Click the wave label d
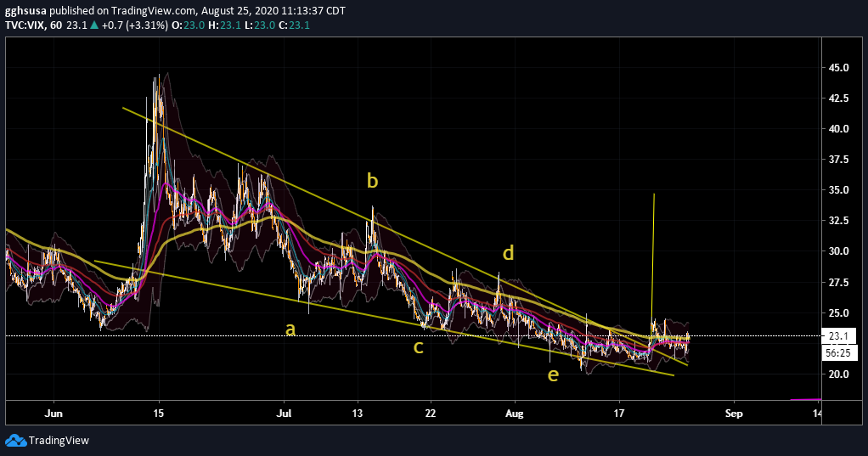 pos(508,253)
